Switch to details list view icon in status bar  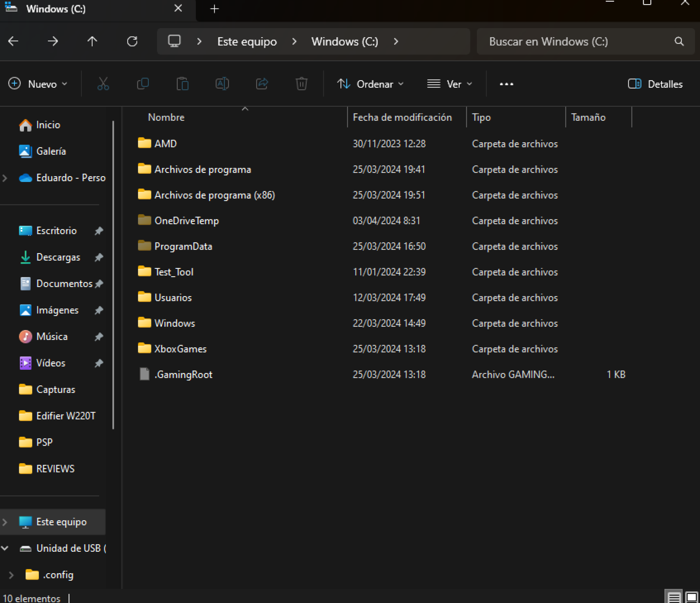point(674,597)
